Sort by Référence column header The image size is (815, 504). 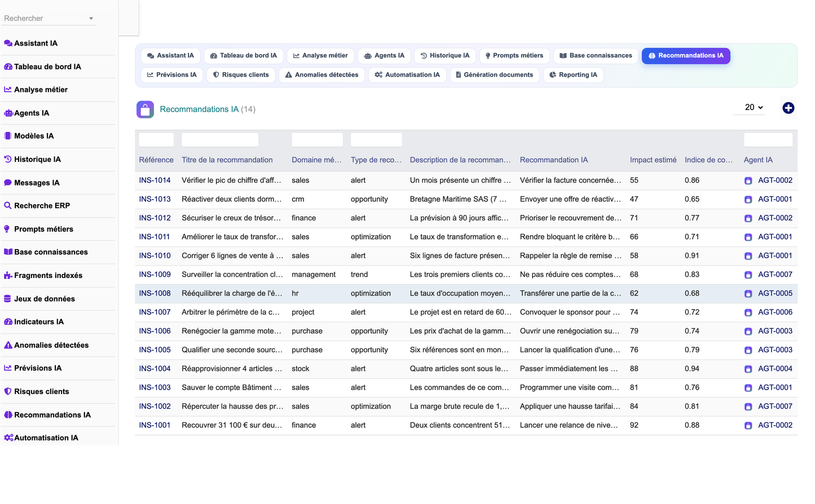click(156, 160)
